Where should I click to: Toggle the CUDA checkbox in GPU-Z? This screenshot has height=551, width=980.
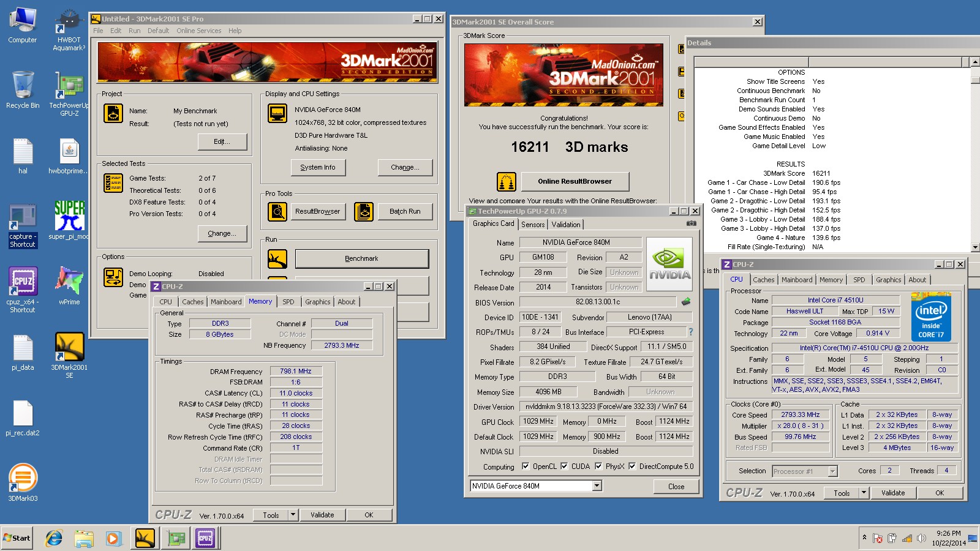pyautogui.click(x=564, y=466)
